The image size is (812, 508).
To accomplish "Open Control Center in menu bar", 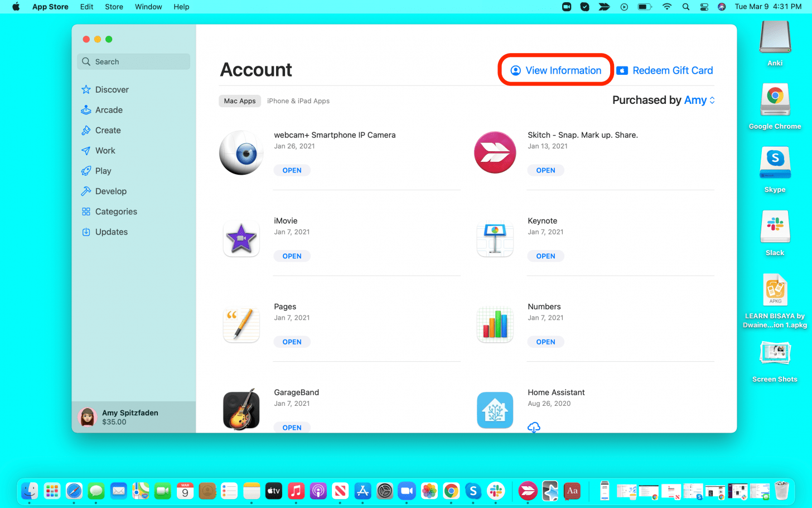I will 704,7.
